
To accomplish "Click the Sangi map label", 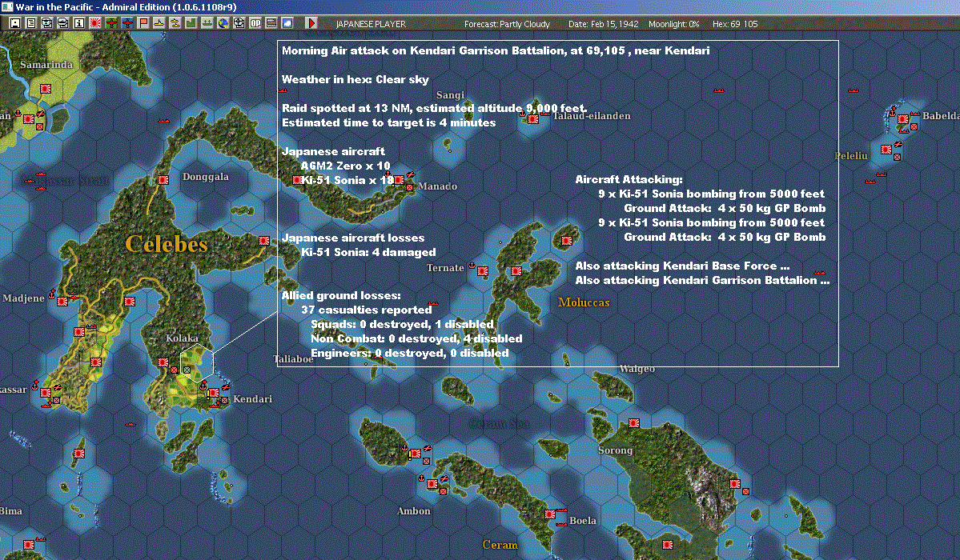I will point(450,95).
